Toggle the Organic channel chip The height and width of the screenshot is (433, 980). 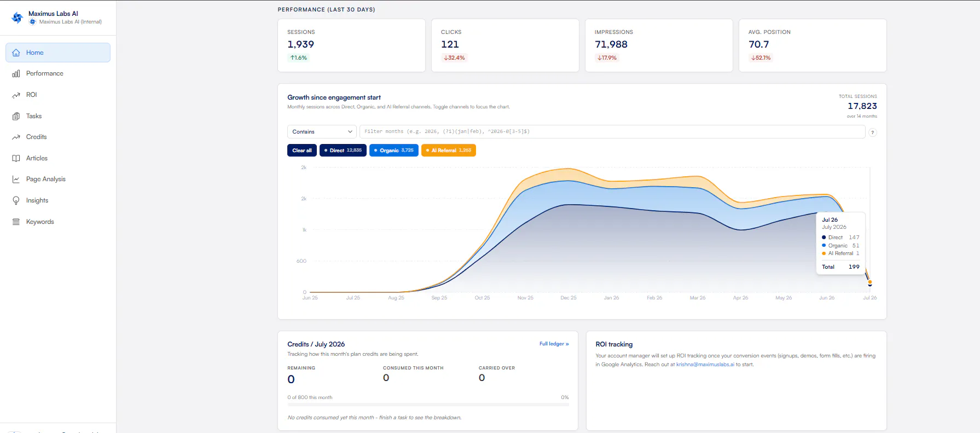click(394, 150)
